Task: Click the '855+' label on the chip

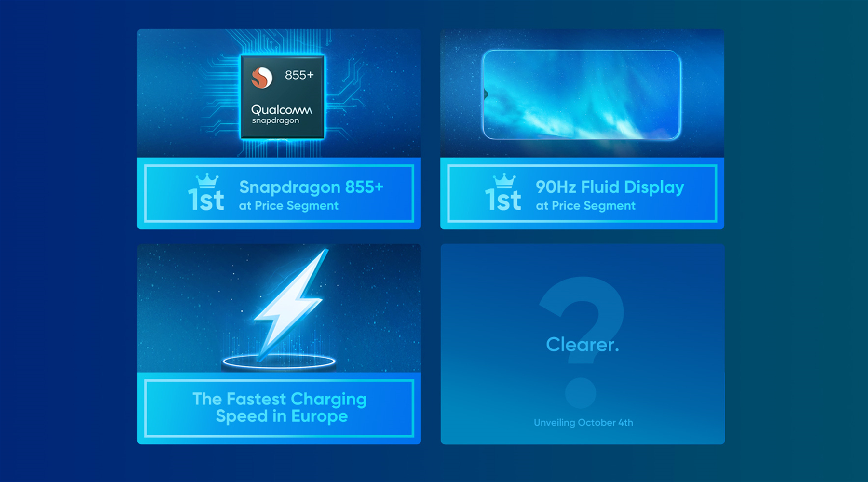Action: tap(299, 75)
